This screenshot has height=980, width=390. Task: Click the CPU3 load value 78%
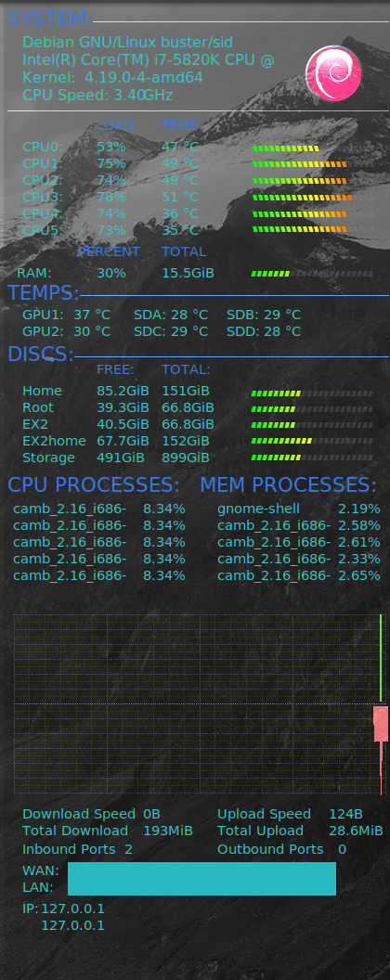click(111, 197)
